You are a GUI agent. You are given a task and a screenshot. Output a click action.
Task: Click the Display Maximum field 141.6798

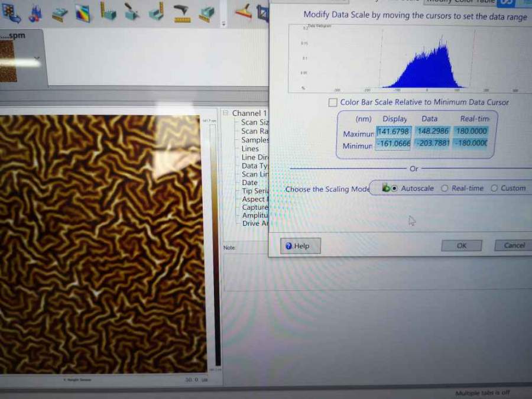coord(393,131)
